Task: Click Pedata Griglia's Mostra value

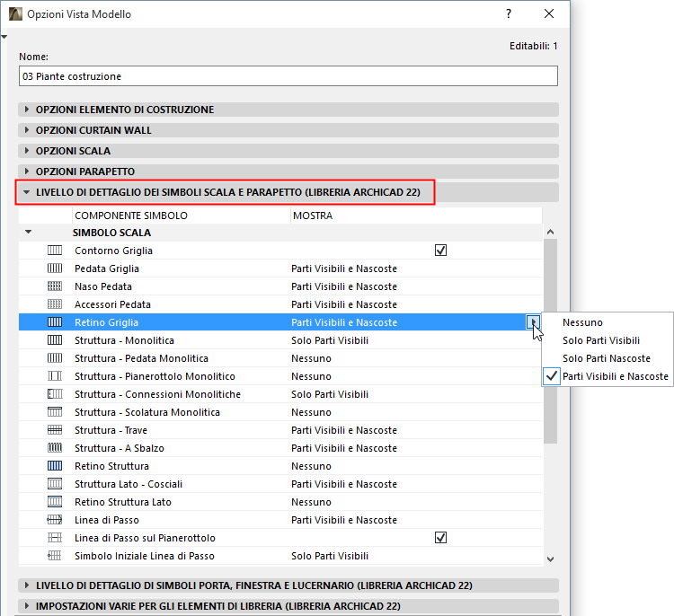Action: (x=344, y=268)
